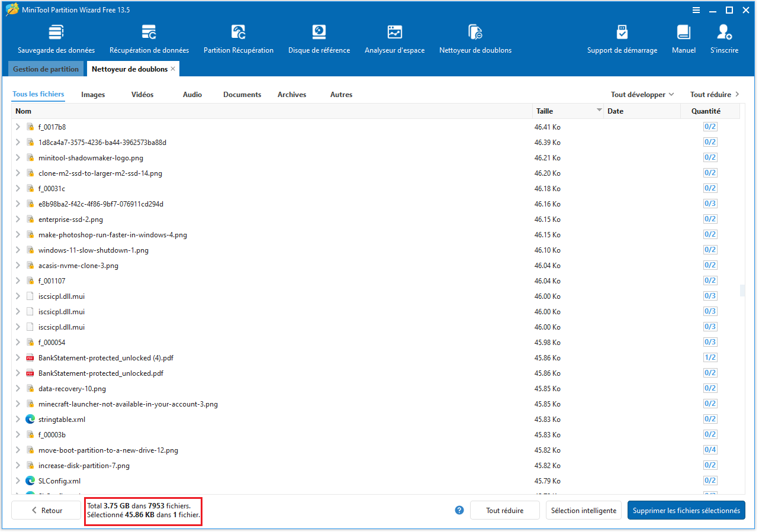Open the hamburger menu
The width and height of the screenshot is (759, 532).
[x=695, y=9]
